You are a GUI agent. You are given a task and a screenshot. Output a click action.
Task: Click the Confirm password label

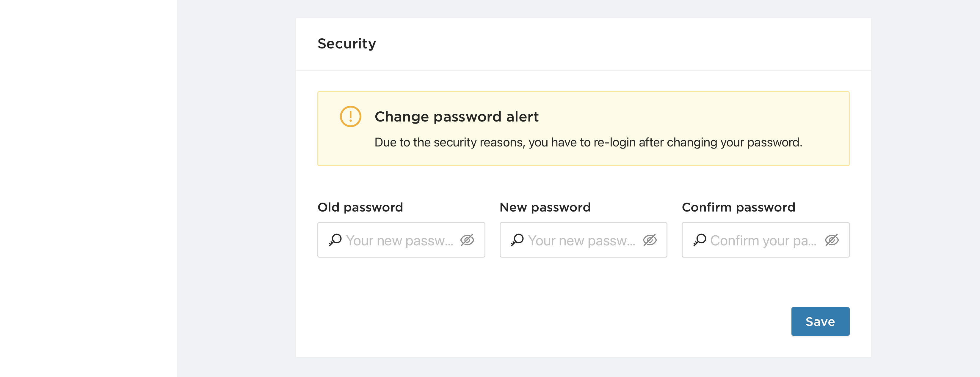[738, 207]
